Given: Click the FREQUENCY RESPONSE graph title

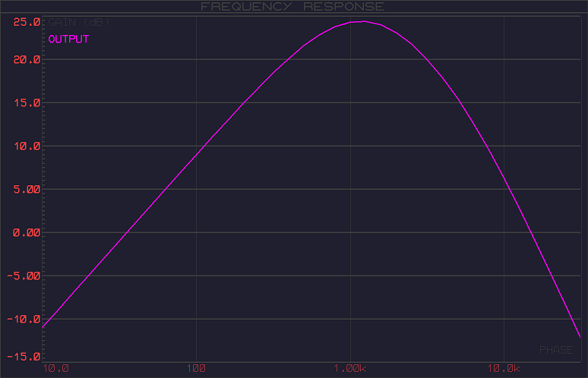Looking at the screenshot, I should [292, 6].
